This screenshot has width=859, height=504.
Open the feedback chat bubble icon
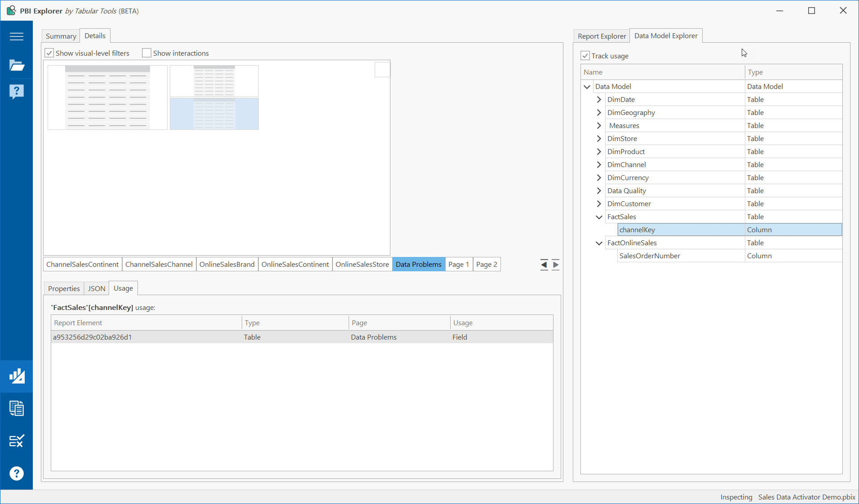click(17, 92)
